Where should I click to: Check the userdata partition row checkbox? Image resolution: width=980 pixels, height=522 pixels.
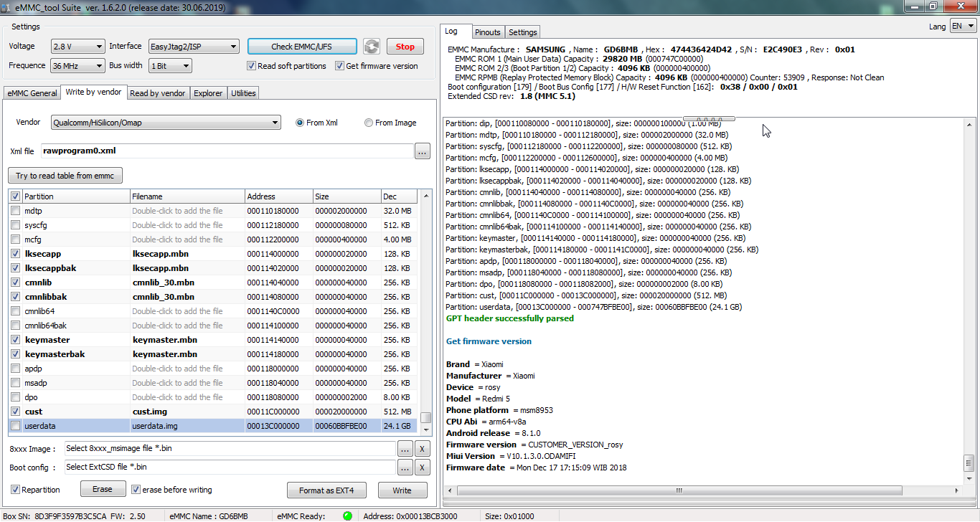tap(15, 426)
